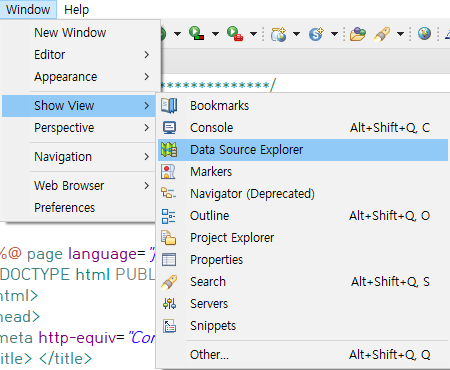Open dropdown arrow beside coverage run icon
The width and height of the screenshot is (450, 370).
point(215,34)
